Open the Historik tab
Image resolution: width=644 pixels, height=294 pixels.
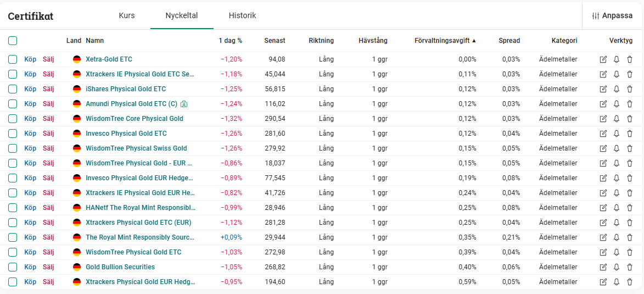click(x=242, y=15)
